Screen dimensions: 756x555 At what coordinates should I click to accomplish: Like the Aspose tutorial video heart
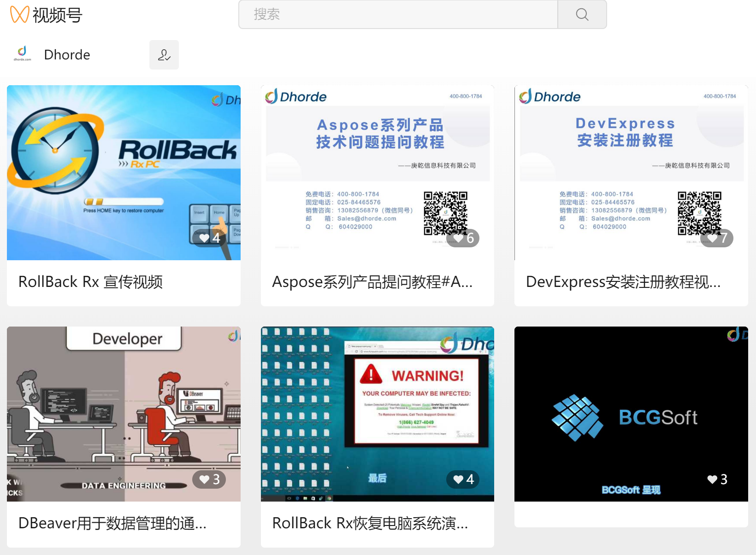pos(458,238)
